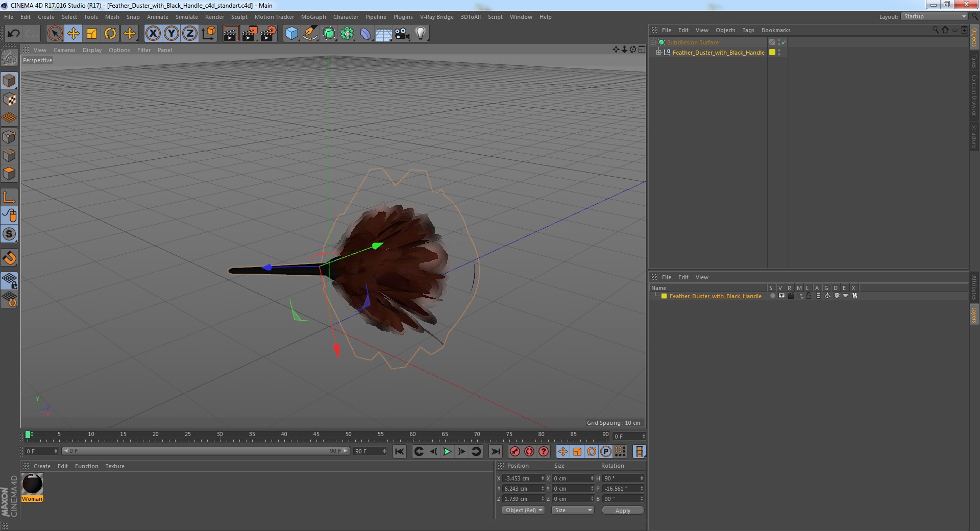980x531 pixels.
Task: Play the animation forward
Action: [447, 451]
